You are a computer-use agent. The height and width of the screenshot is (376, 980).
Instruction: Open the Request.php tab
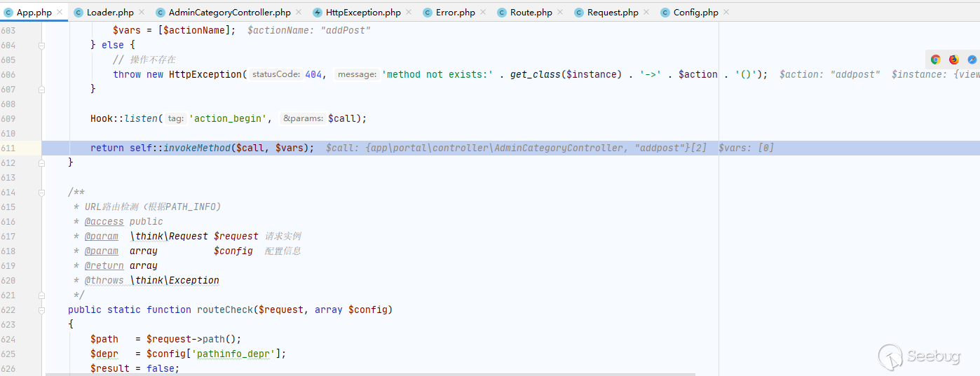click(612, 13)
